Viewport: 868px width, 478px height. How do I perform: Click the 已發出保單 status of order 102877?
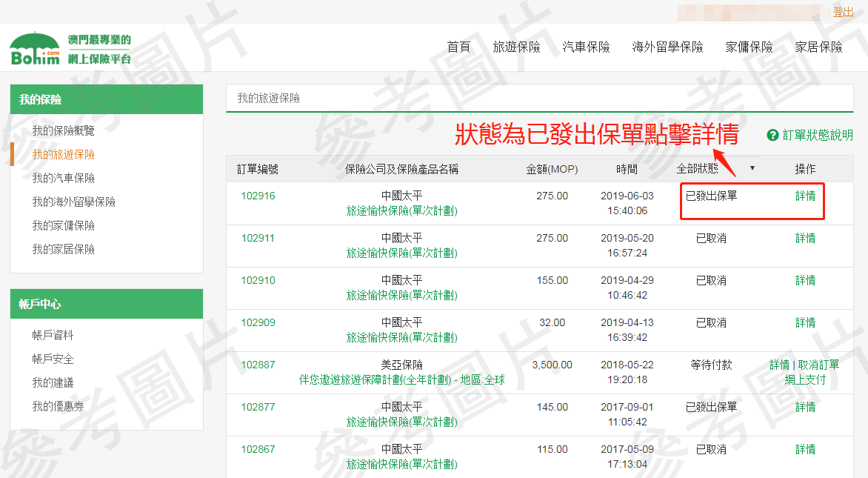(711, 407)
